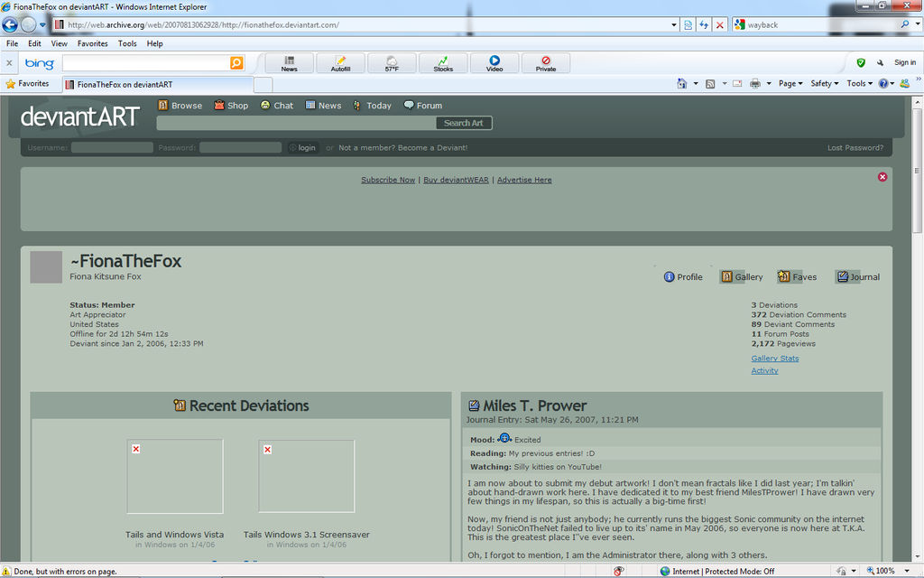This screenshot has height=578, width=924.
Task: Click the RSS feeds icon
Action: [x=710, y=84]
